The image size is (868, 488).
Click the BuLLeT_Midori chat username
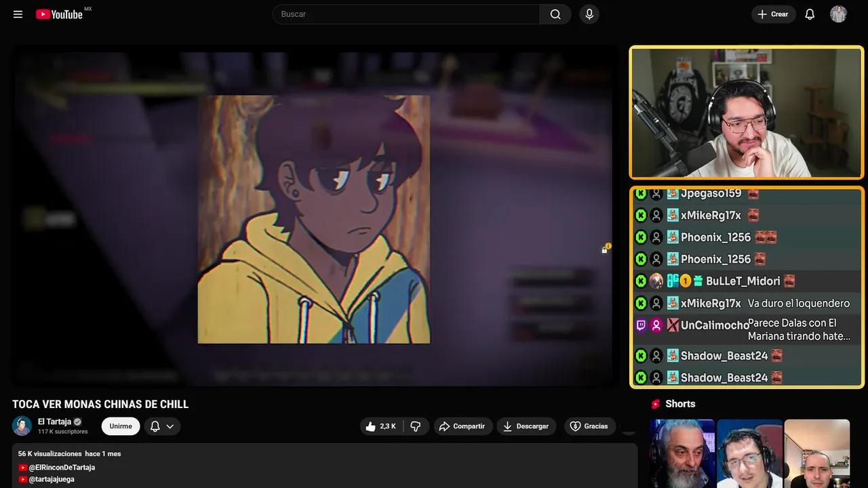[743, 281]
